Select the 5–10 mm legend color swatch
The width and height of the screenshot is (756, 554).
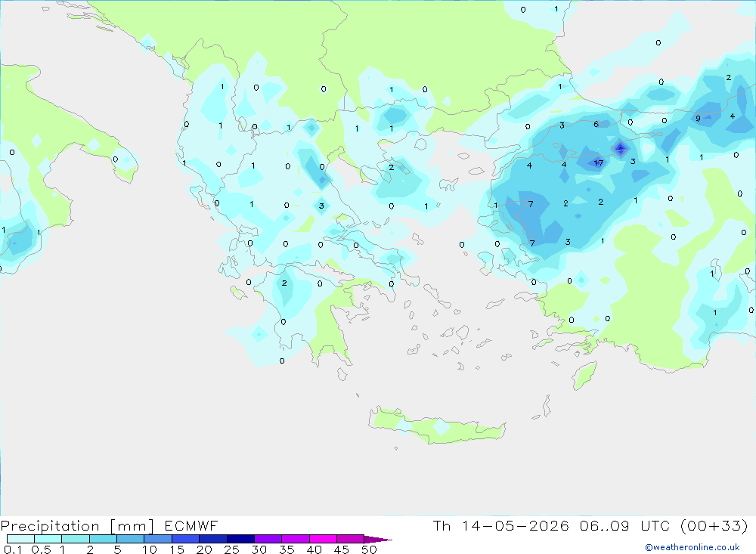130,539
